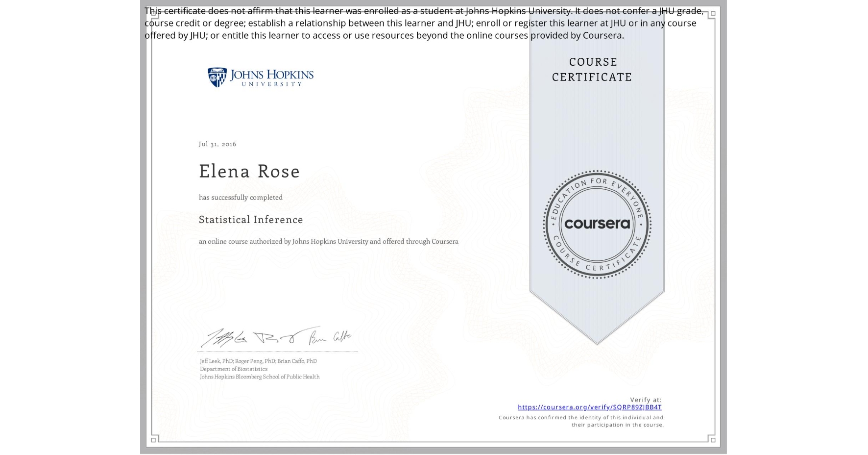Click the 'has successfully completed' text
Image resolution: width=868 pixels, height=455 pixels.
click(241, 197)
